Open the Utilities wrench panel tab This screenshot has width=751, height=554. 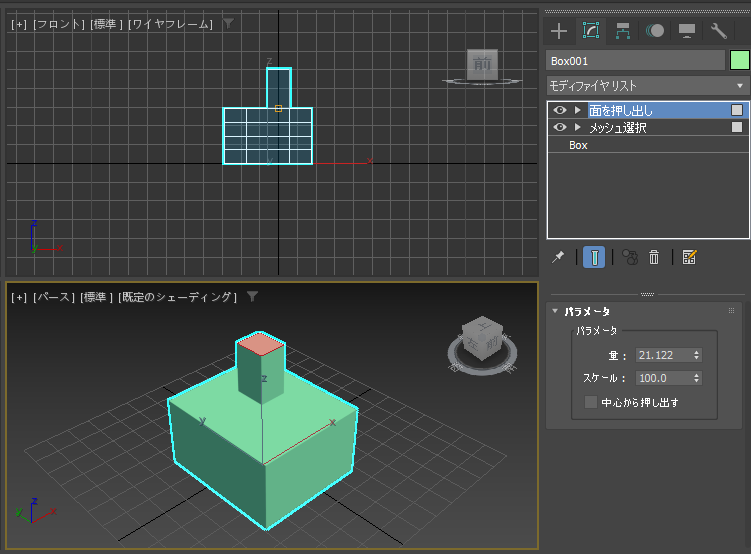719,31
